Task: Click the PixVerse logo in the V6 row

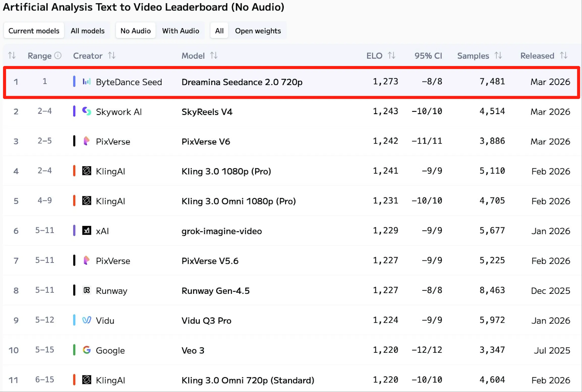Action: point(86,141)
